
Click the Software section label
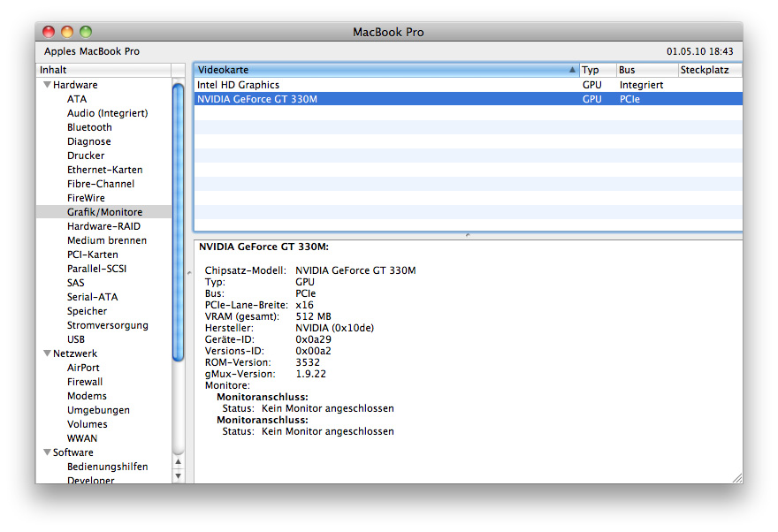[72, 452]
